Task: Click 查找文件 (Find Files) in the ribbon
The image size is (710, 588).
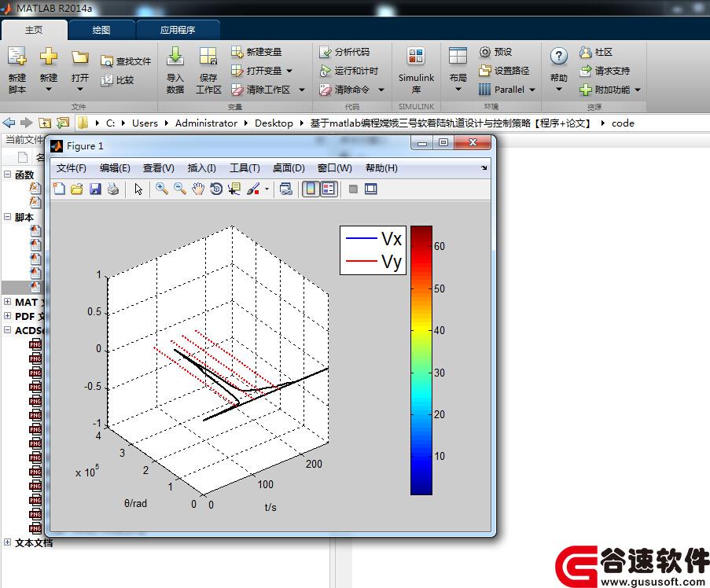Action: [x=126, y=61]
